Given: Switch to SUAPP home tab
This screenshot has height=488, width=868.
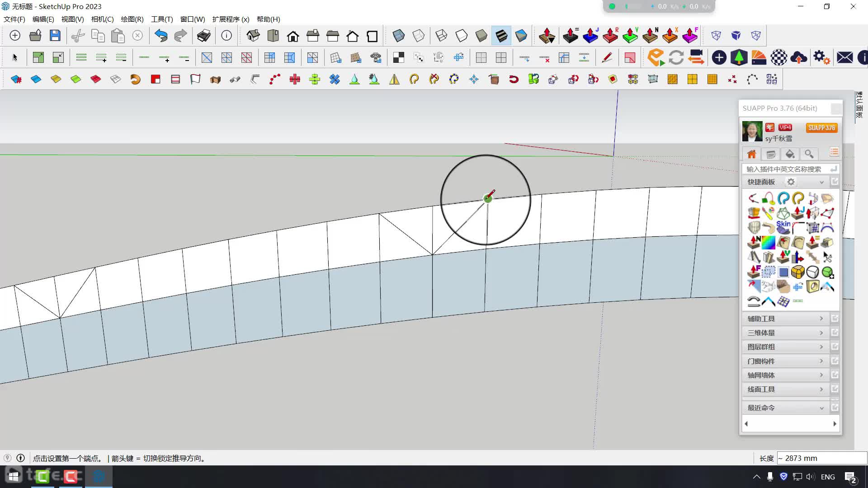Looking at the screenshot, I should pos(752,154).
